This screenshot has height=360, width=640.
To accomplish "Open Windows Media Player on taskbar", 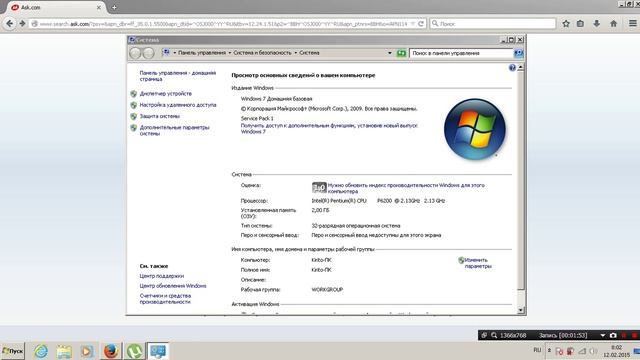I will pos(87,351).
